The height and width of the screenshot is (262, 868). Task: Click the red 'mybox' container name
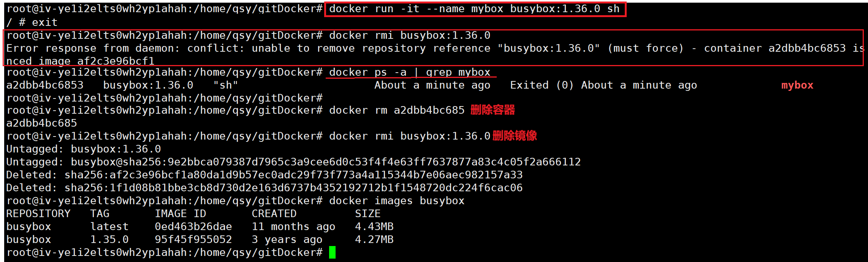(797, 85)
